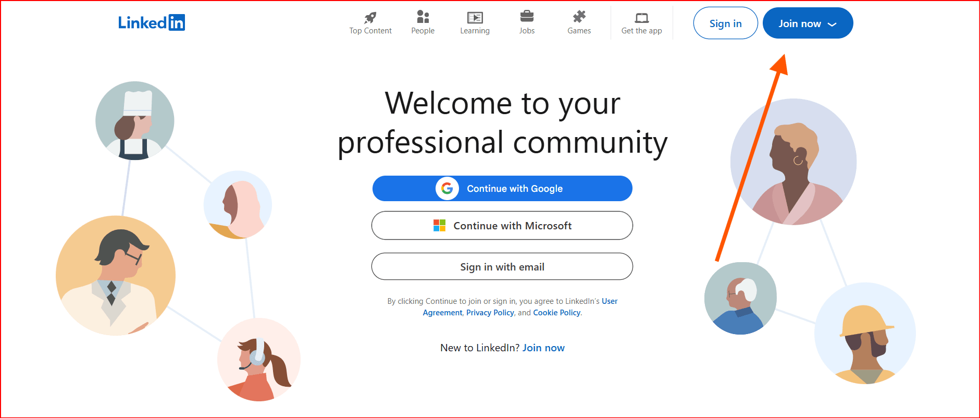Click the LinkedIn logo
This screenshot has width=980, height=418.
click(151, 22)
